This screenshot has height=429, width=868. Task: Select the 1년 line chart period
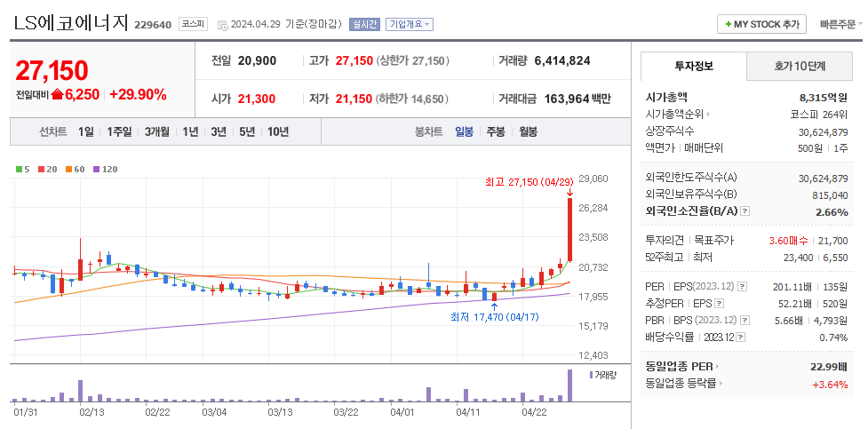click(x=190, y=131)
